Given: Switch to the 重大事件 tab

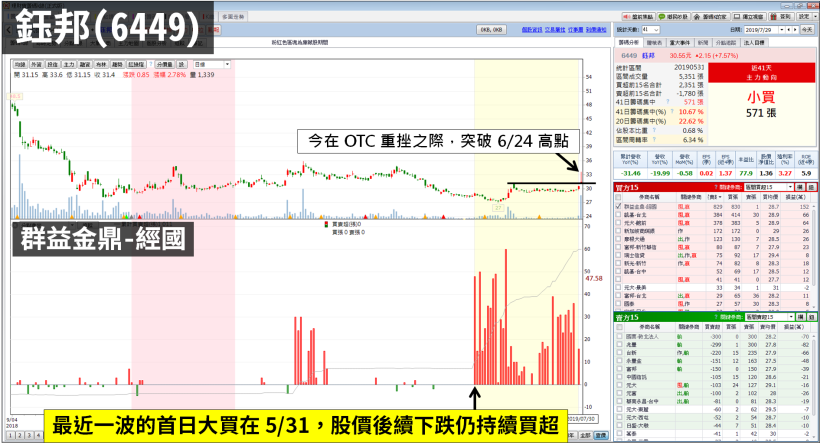Looking at the screenshot, I should point(680,42).
